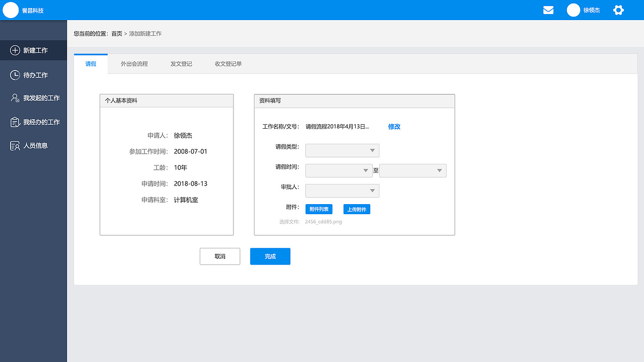Open the 发文登记 tab
Screen dimensions: 644x362
click(x=181, y=63)
